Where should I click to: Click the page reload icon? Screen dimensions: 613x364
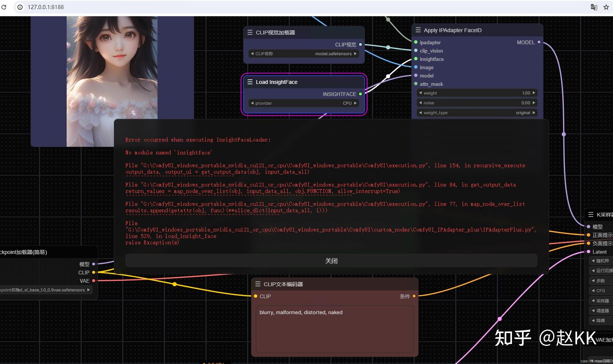(x=4, y=7)
